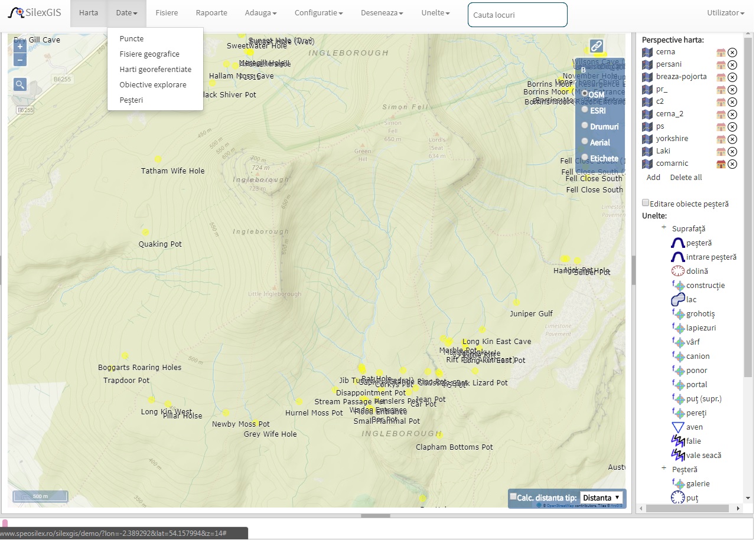
Task: Click home icon next to yorkshire perspective
Action: point(721,139)
